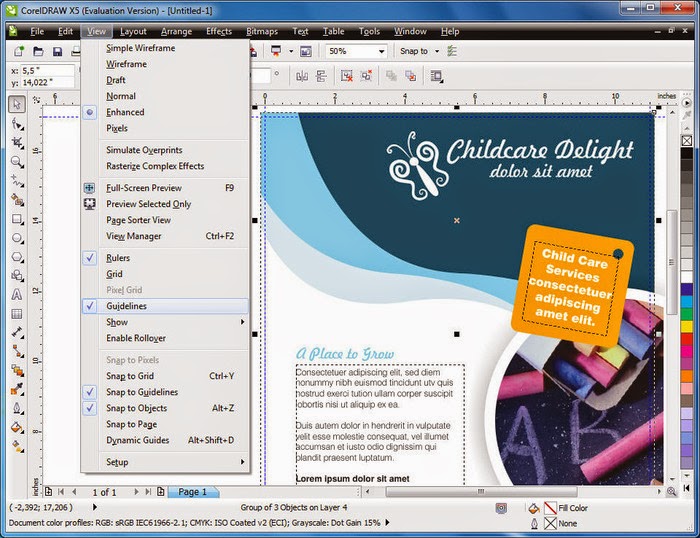Select the Smart Fill tool
The height and width of the screenshot is (538, 700).
click(17, 200)
